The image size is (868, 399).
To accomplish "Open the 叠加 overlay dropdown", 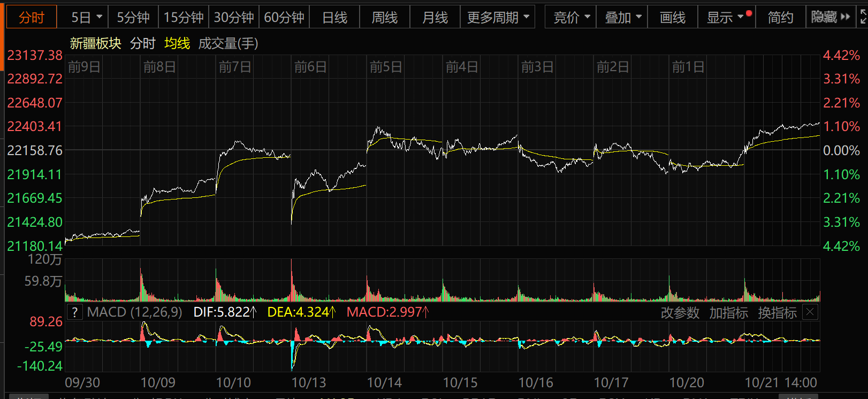I will point(622,18).
